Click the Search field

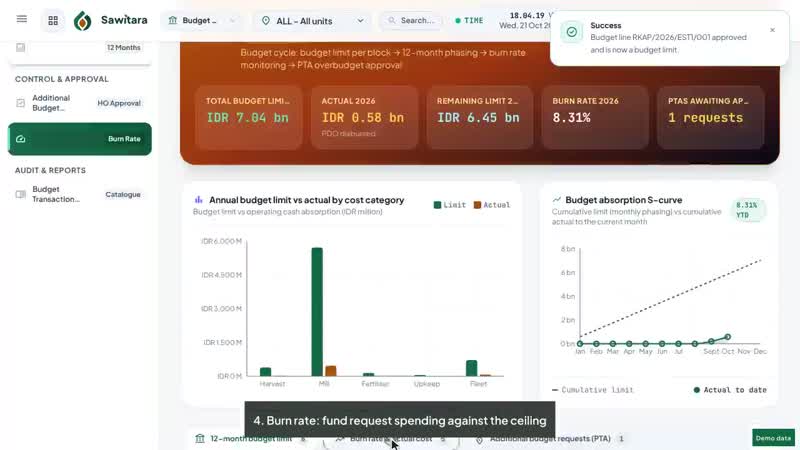tap(411, 20)
